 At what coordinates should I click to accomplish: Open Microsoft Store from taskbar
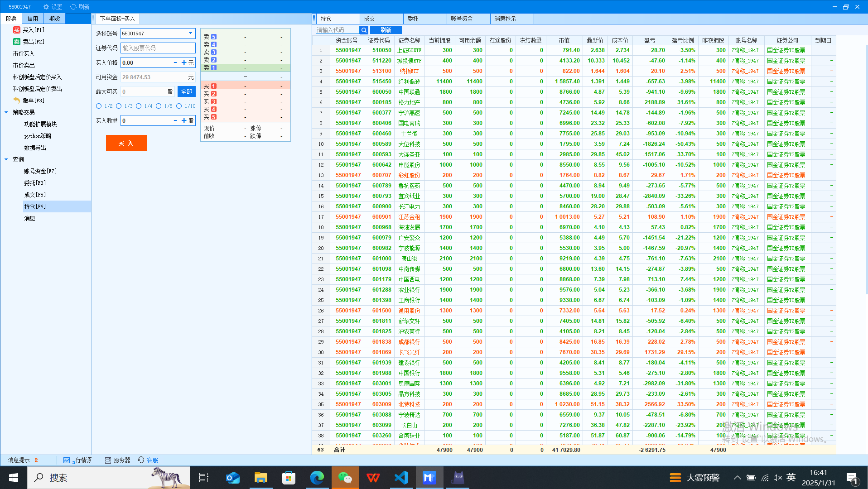pyautogui.click(x=289, y=478)
